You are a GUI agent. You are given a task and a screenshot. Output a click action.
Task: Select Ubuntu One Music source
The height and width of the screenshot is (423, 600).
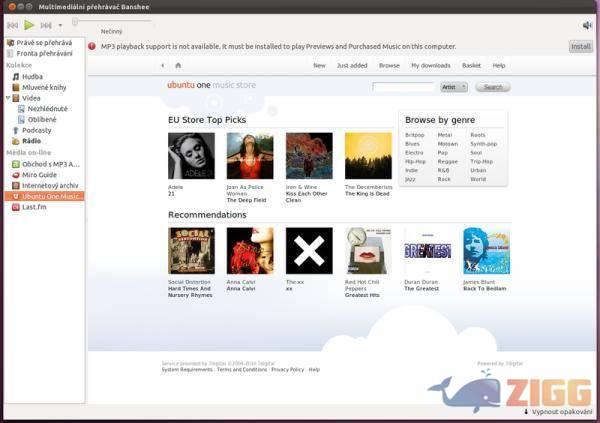point(44,196)
